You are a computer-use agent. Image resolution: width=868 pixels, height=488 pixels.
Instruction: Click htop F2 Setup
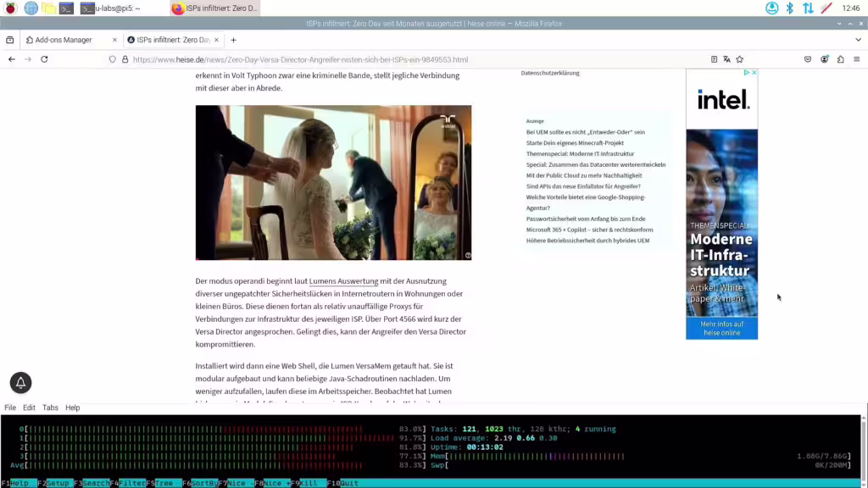55,483
